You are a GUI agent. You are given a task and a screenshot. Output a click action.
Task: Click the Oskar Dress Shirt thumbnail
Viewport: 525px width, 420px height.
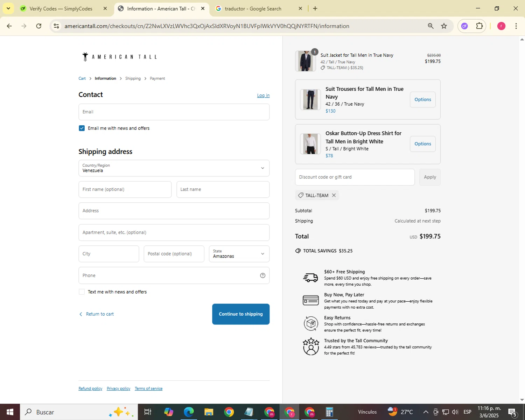tap(310, 144)
